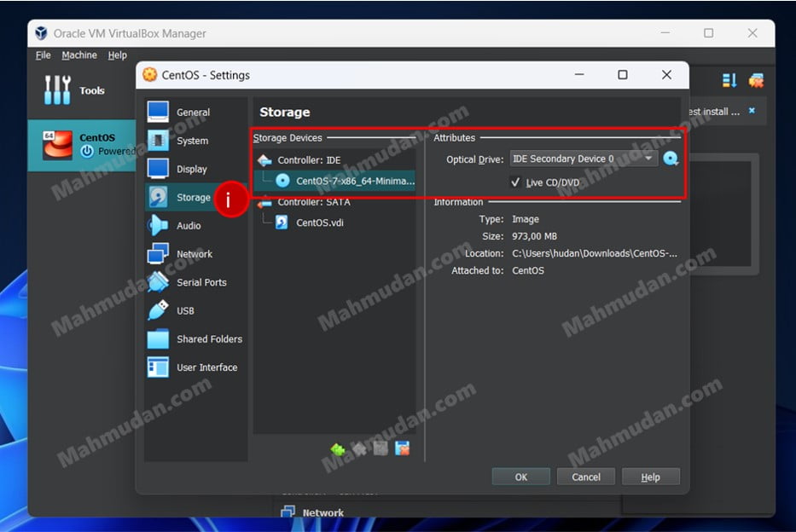796x532 pixels.
Task: Click the blue list-sort icon in Manager toolbar
Action: [x=729, y=80]
